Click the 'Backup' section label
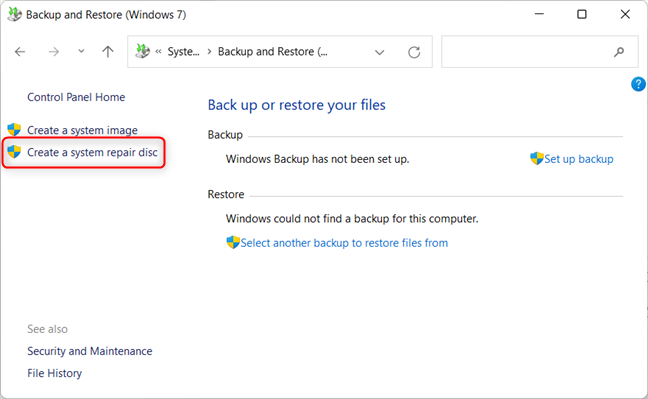This screenshot has height=399, width=648. coord(225,135)
